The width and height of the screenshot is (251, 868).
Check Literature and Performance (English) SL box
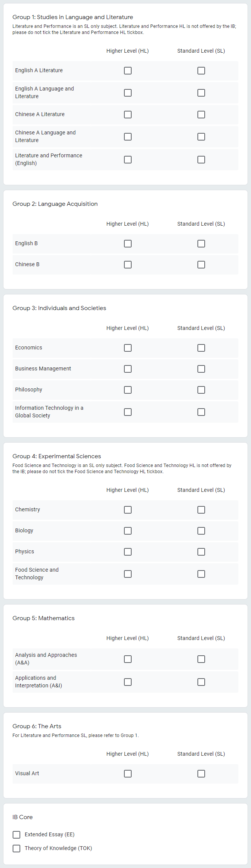coord(201,160)
